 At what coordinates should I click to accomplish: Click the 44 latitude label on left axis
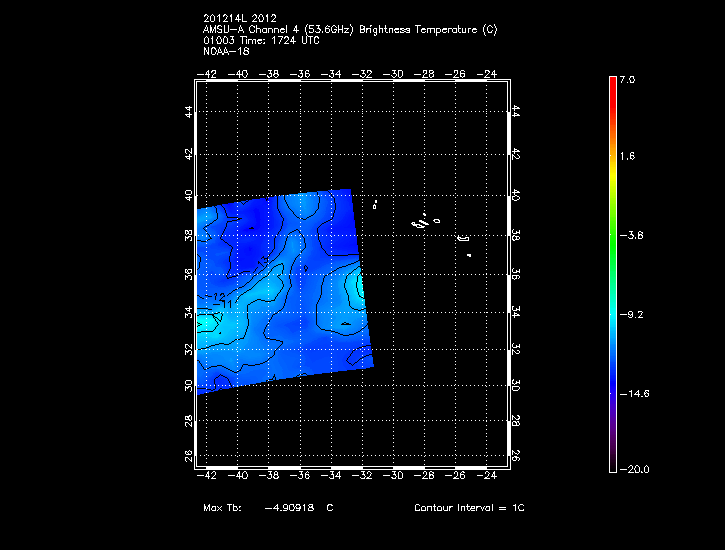pyautogui.click(x=188, y=112)
